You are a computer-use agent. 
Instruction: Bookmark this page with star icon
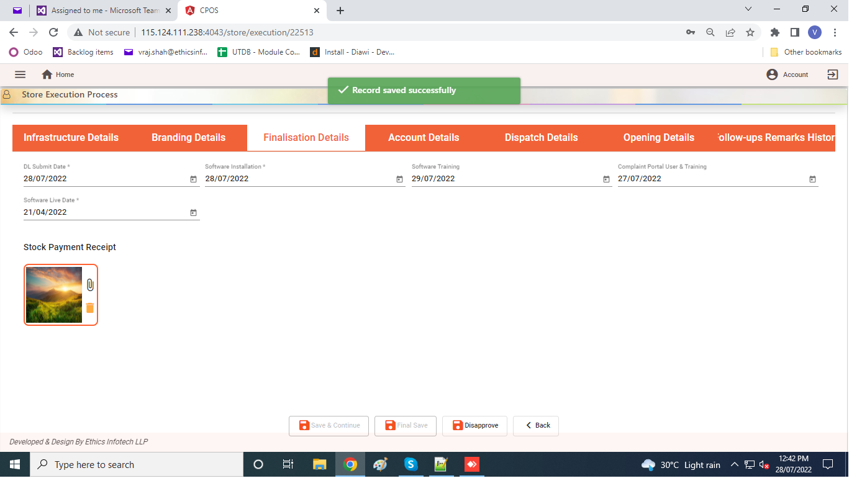750,32
